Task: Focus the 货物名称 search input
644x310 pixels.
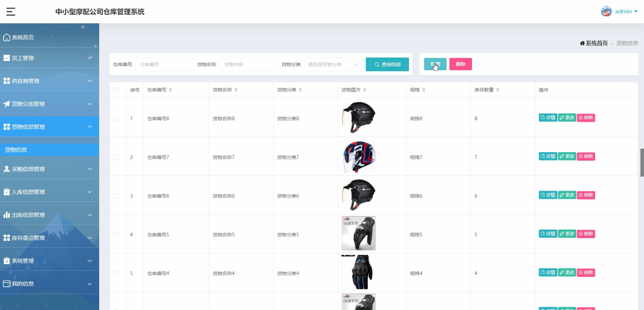Action: coord(249,64)
